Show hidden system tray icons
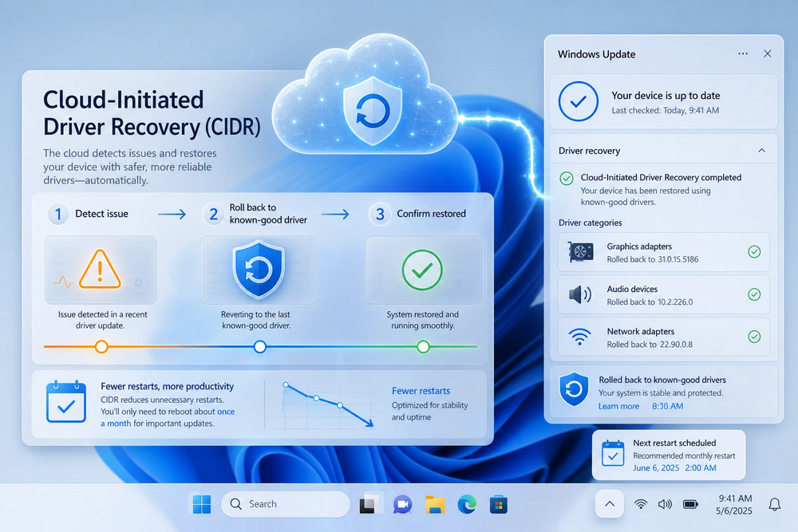The width and height of the screenshot is (798, 532). click(x=610, y=504)
